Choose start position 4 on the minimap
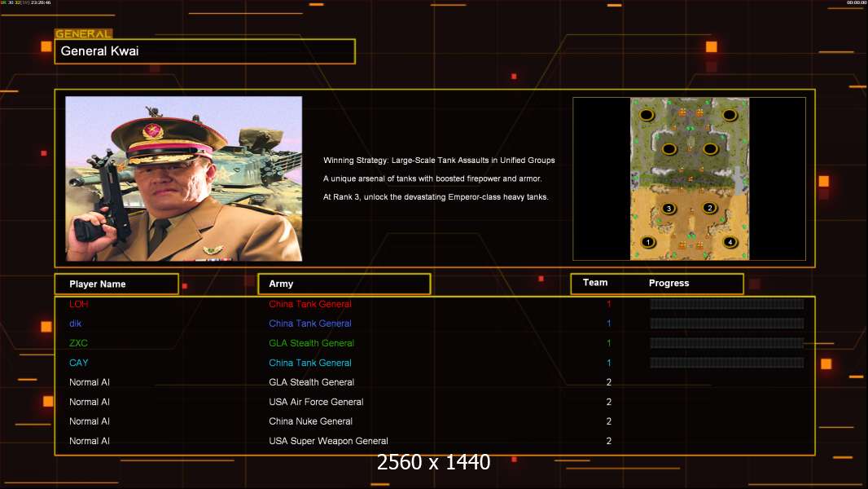 (730, 242)
